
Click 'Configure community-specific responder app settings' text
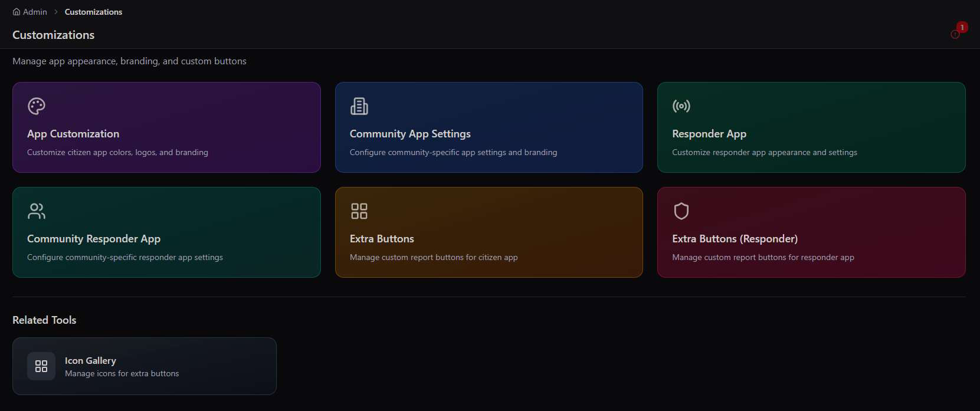[x=125, y=257]
